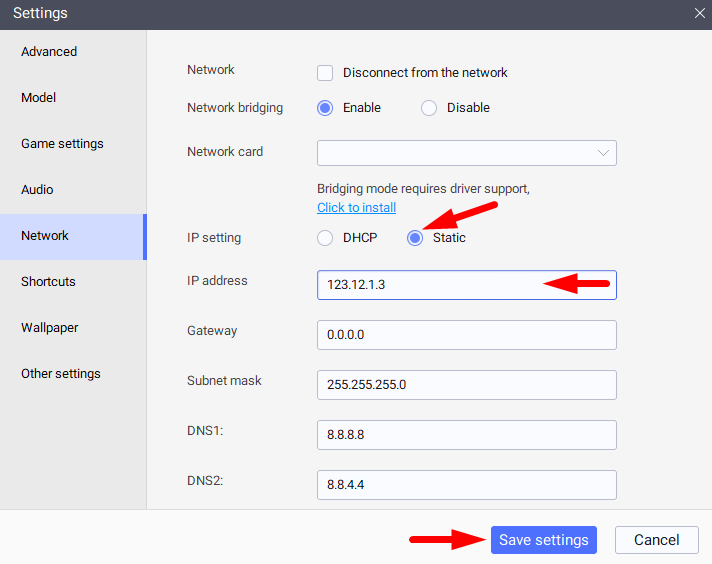Choose DHCP IP setting

click(325, 238)
